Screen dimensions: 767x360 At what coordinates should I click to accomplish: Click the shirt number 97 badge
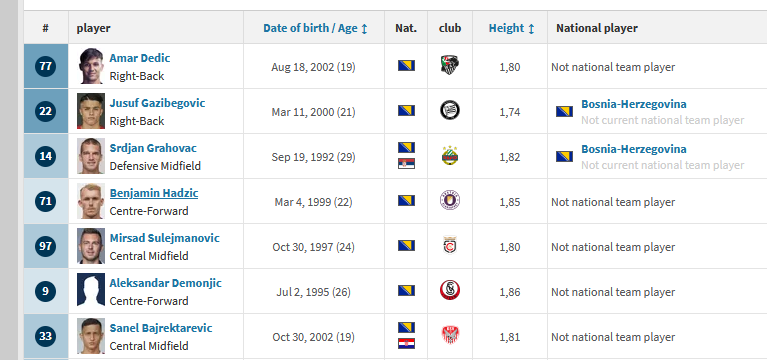point(45,246)
